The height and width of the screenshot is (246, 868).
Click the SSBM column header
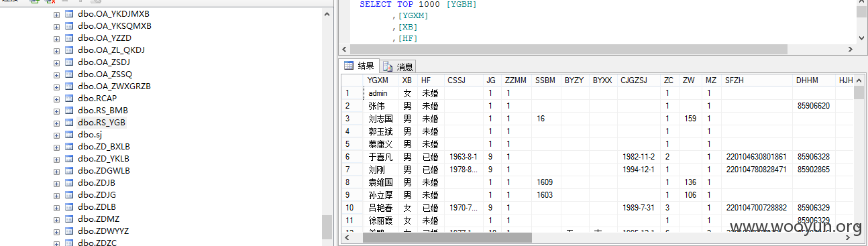pyautogui.click(x=546, y=80)
